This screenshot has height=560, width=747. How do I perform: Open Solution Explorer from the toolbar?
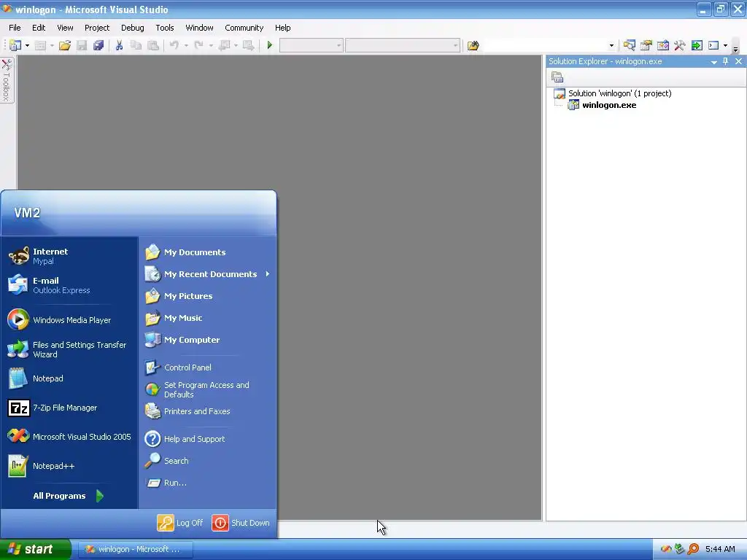tap(629, 45)
